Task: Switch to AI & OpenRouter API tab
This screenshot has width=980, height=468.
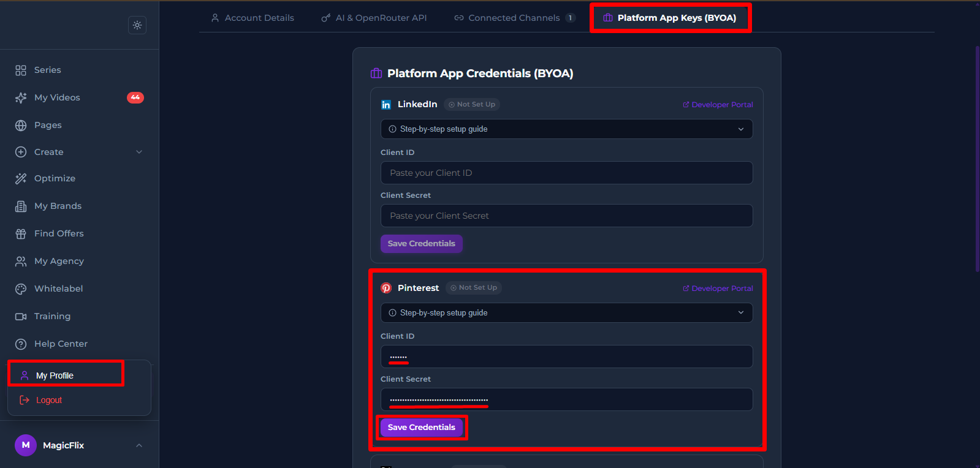Action: point(374,18)
